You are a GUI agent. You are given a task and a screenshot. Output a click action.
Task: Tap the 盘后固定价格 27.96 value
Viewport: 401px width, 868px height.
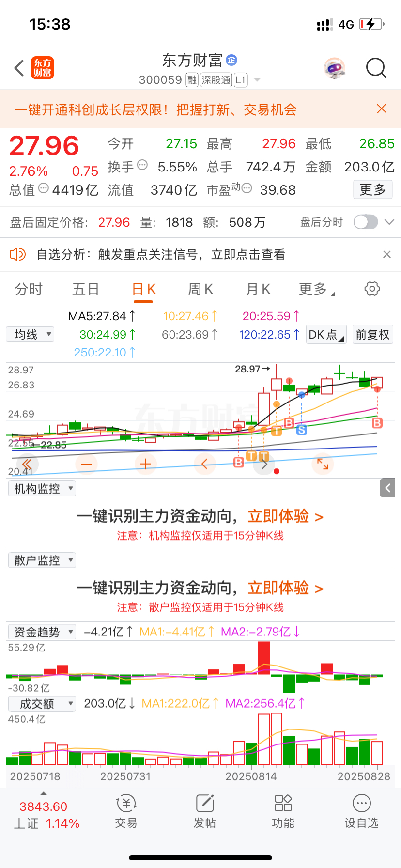(x=114, y=222)
